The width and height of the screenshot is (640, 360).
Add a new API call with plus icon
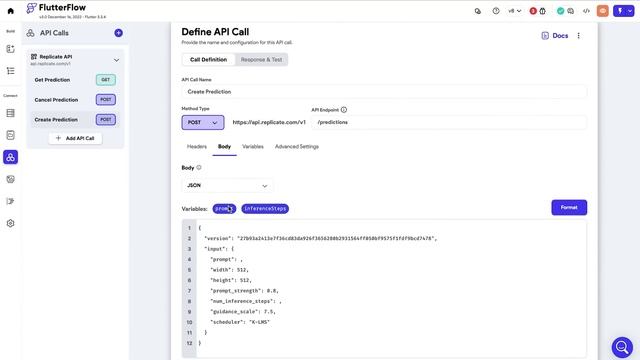click(x=118, y=33)
